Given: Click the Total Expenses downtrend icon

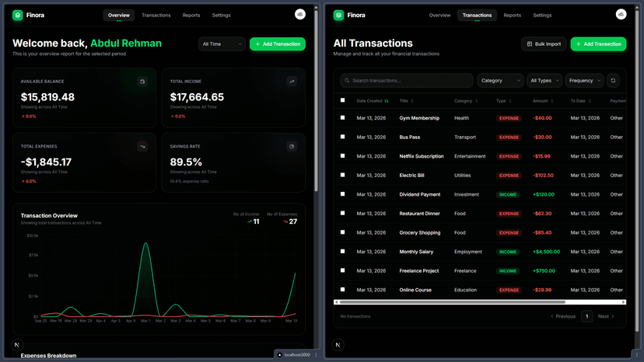Looking at the screenshot, I should pyautogui.click(x=142, y=146).
